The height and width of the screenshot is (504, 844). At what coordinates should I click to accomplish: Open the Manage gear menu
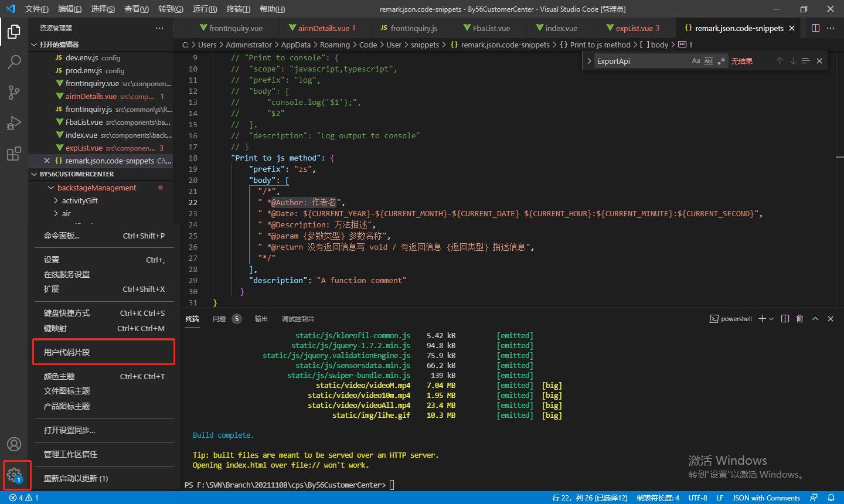pyautogui.click(x=16, y=476)
